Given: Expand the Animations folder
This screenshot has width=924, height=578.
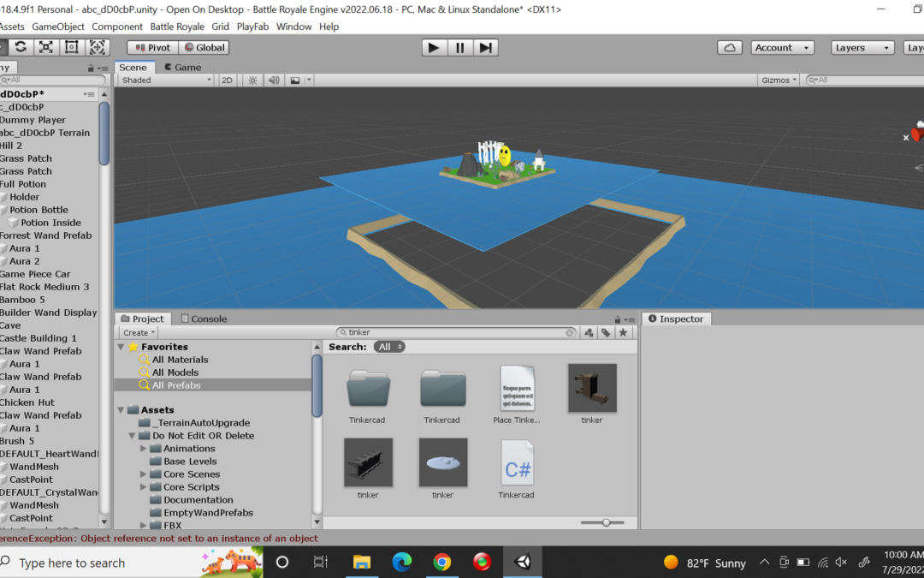Looking at the screenshot, I should [x=143, y=449].
